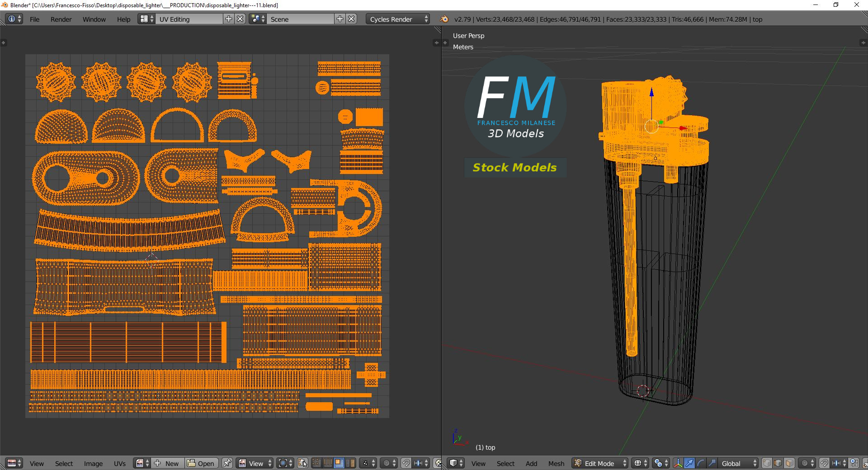Delete the current Scene
This screenshot has height=470, width=868.
[x=352, y=19]
